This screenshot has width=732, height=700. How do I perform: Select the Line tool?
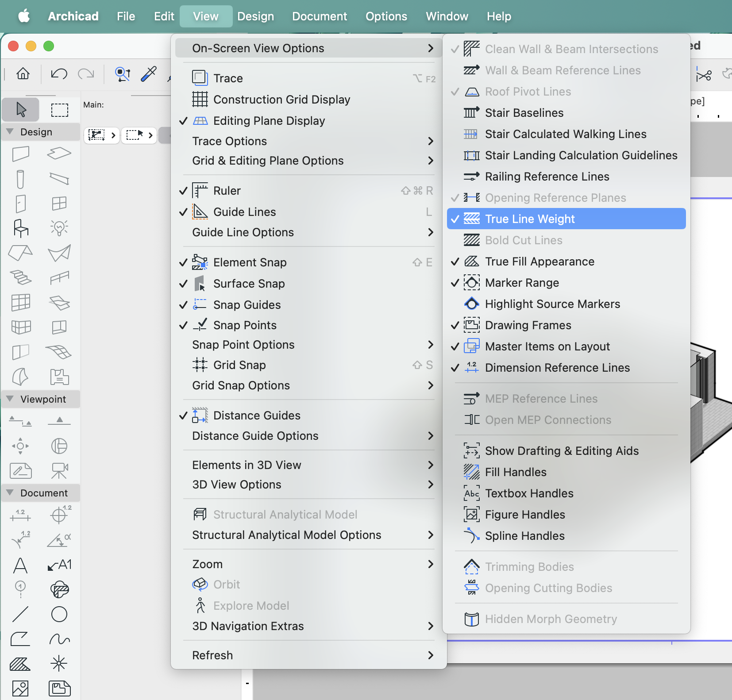[21, 614]
